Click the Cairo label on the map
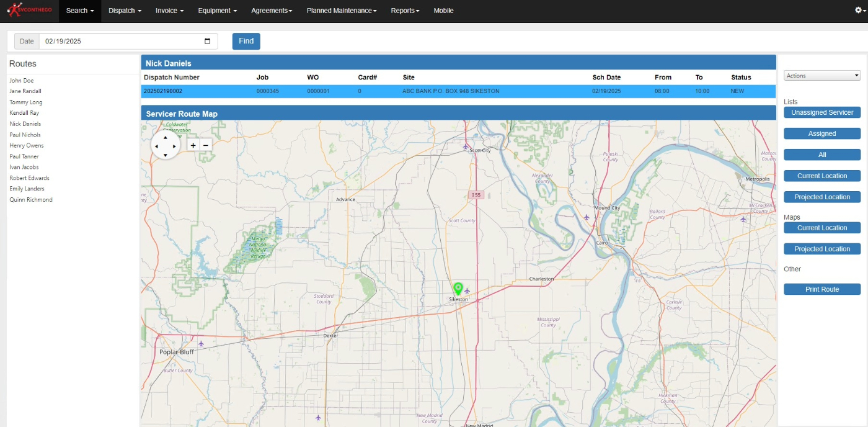 tap(601, 243)
